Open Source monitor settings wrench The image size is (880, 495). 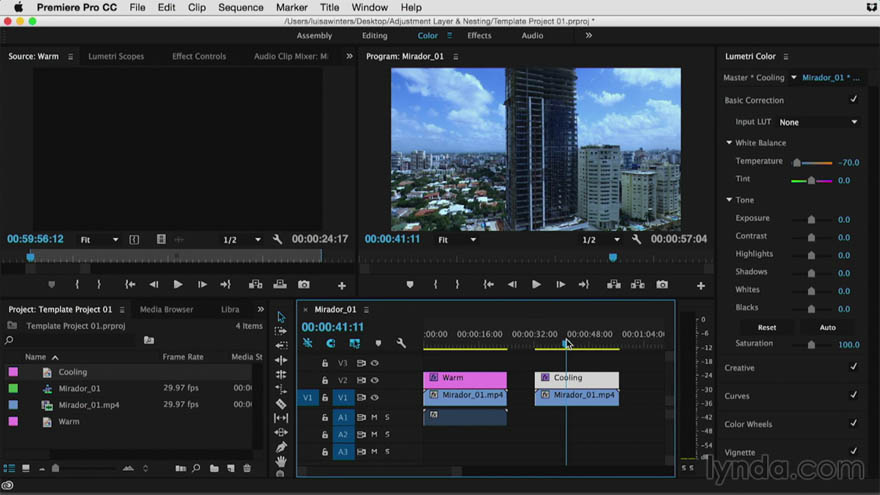tap(277, 240)
